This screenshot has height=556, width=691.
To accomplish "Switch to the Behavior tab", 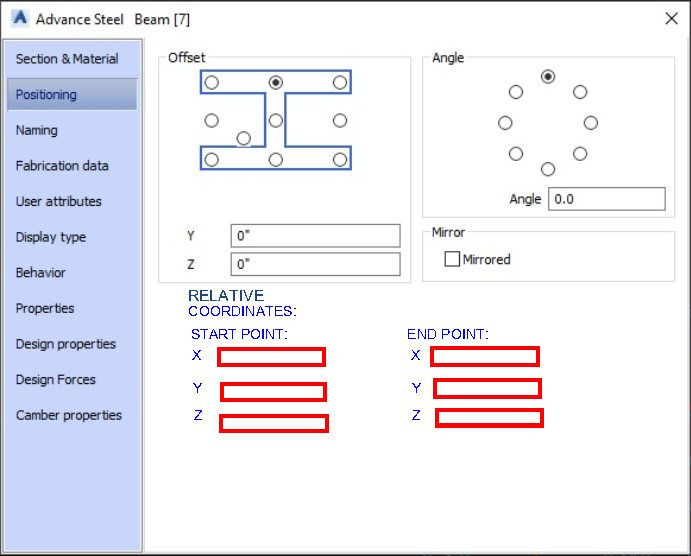I will 72,272.
